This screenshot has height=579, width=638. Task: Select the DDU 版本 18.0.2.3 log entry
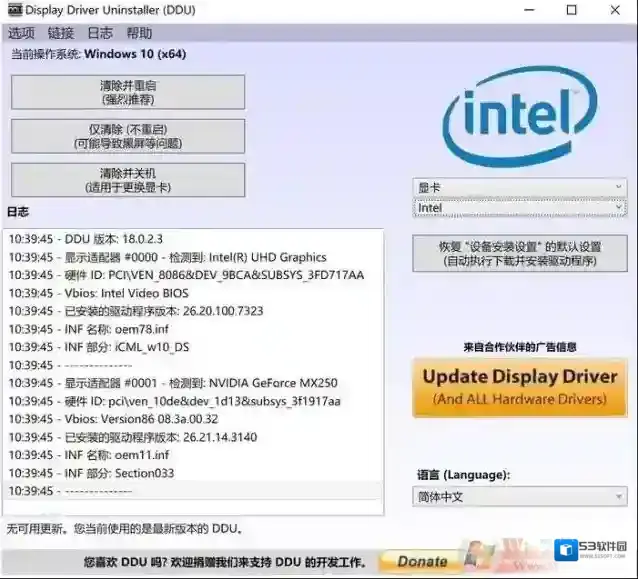[100, 239]
